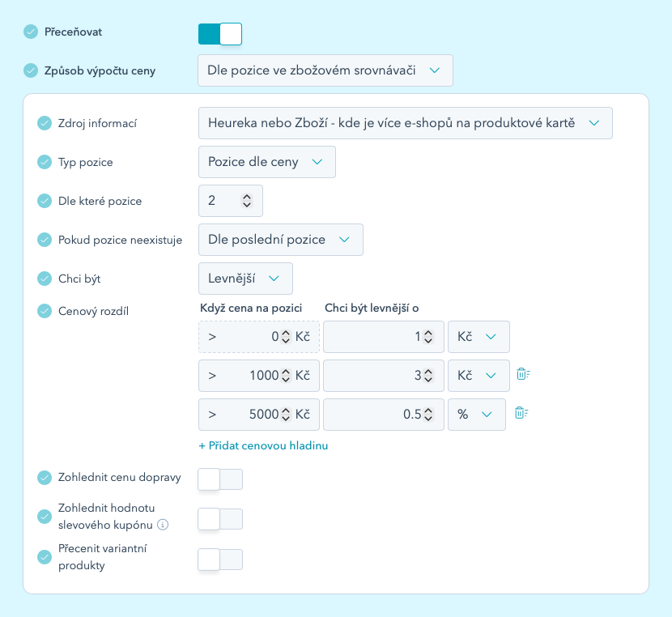
Task: Click the 0.5 discount value field
Action: pyautogui.click(x=384, y=415)
